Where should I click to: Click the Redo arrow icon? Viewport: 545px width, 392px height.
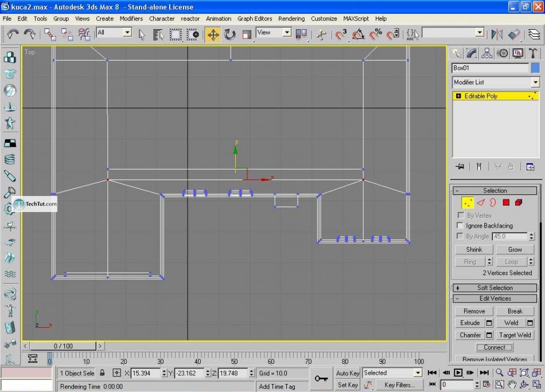point(30,34)
